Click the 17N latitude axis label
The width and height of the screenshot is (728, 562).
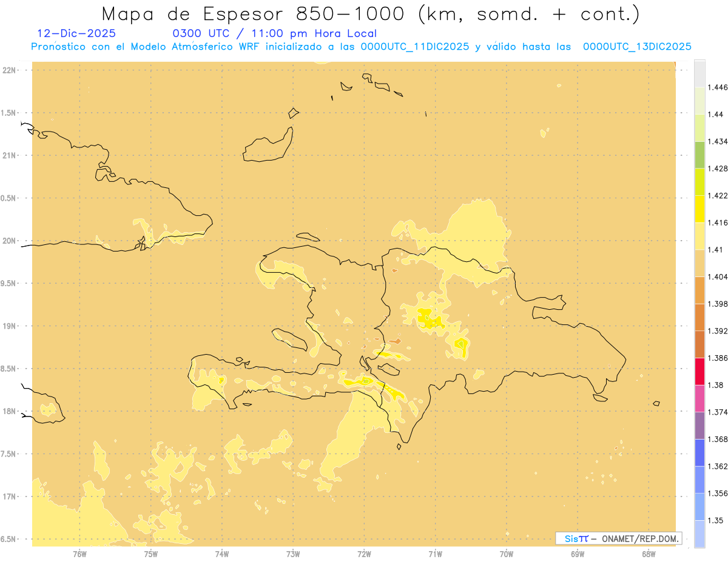[8, 497]
